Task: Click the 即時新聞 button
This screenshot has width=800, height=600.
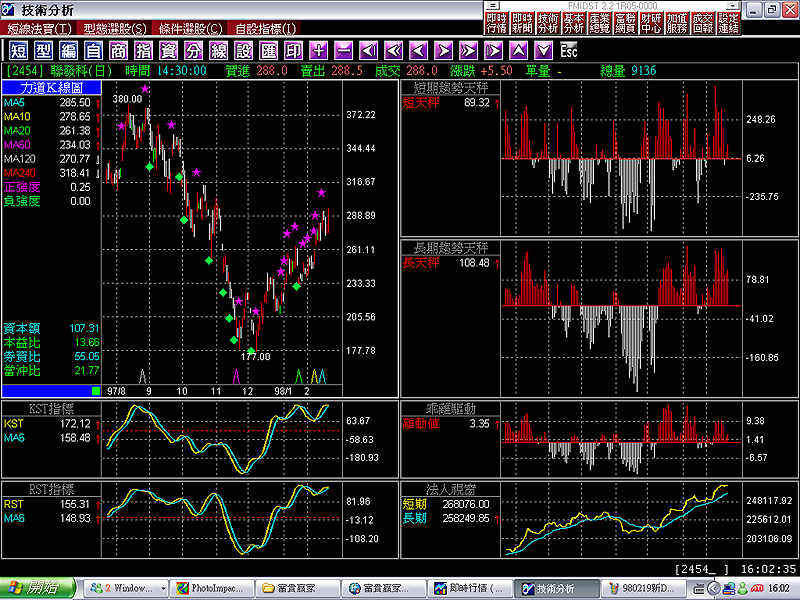Action: pyautogui.click(x=522, y=23)
